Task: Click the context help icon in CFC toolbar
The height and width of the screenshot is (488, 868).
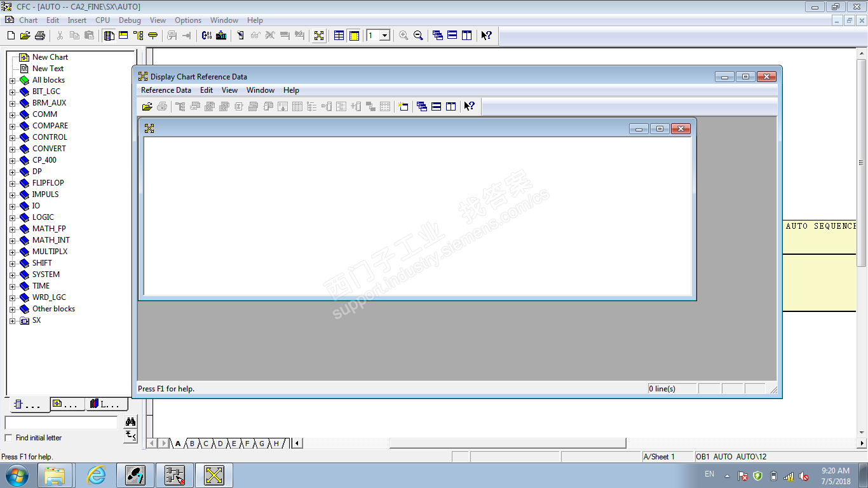Action: click(x=487, y=36)
